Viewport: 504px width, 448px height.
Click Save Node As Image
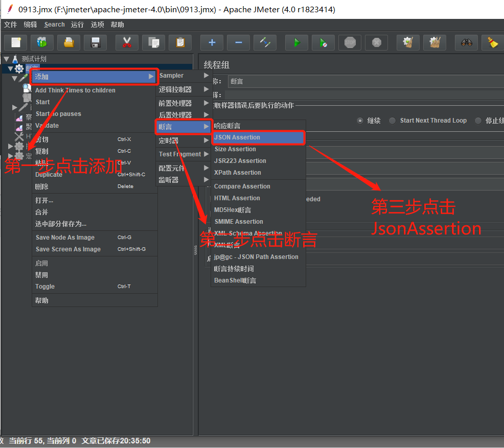pyautogui.click(x=95, y=238)
